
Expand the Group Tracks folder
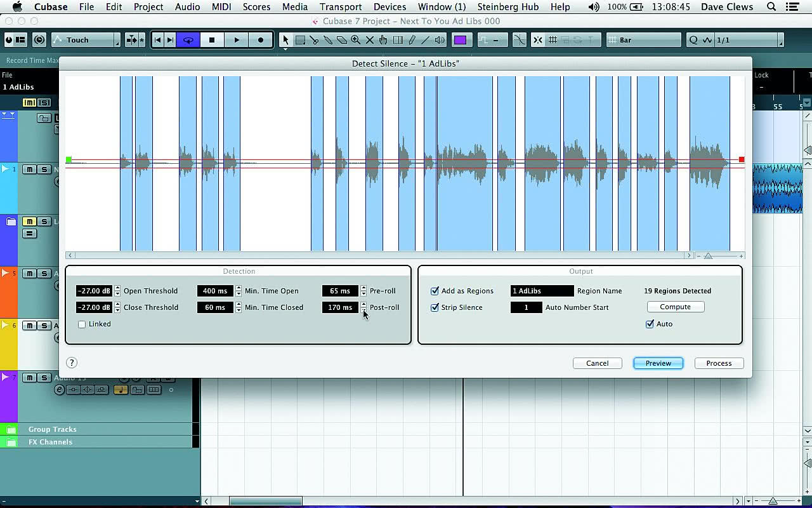click(x=11, y=430)
